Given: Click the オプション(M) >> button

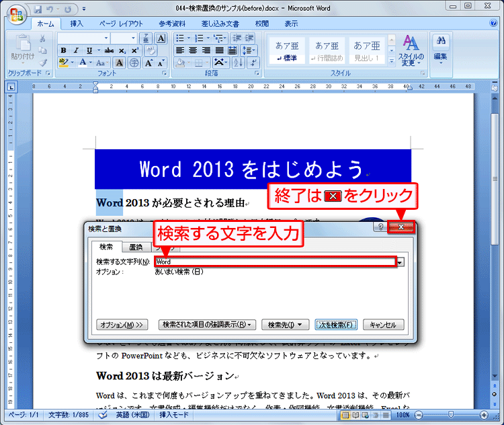Looking at the screenshot, I should pyautogui.click(x=122, y=325).
